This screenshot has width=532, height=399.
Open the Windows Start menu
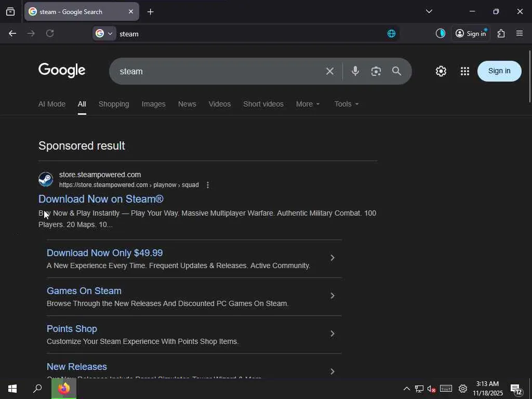pyautogui.click(x=12, y=389)
